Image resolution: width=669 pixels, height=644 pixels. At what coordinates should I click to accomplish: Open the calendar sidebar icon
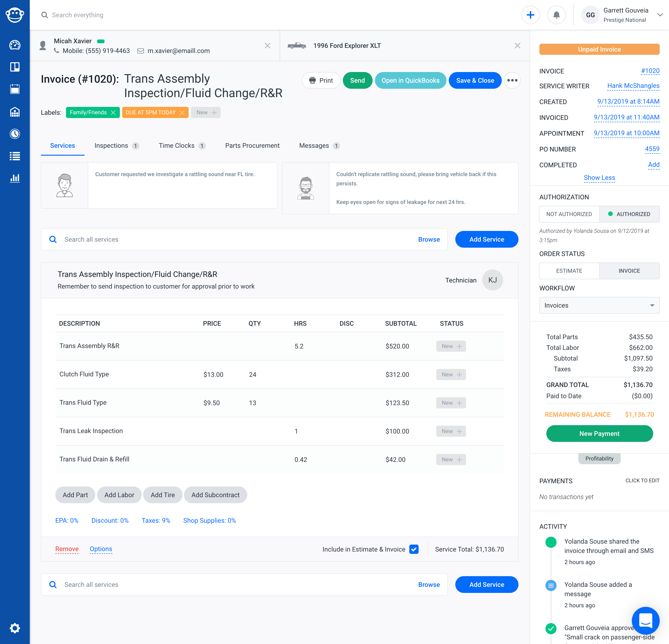coord(15,89)
